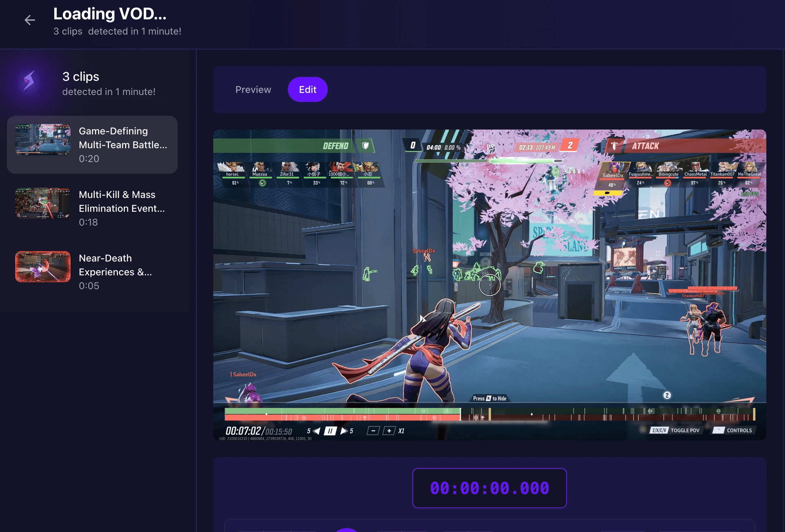Screen dimensions: 785x532
Task: Click the attack team score 2
Action: [570, 145]
